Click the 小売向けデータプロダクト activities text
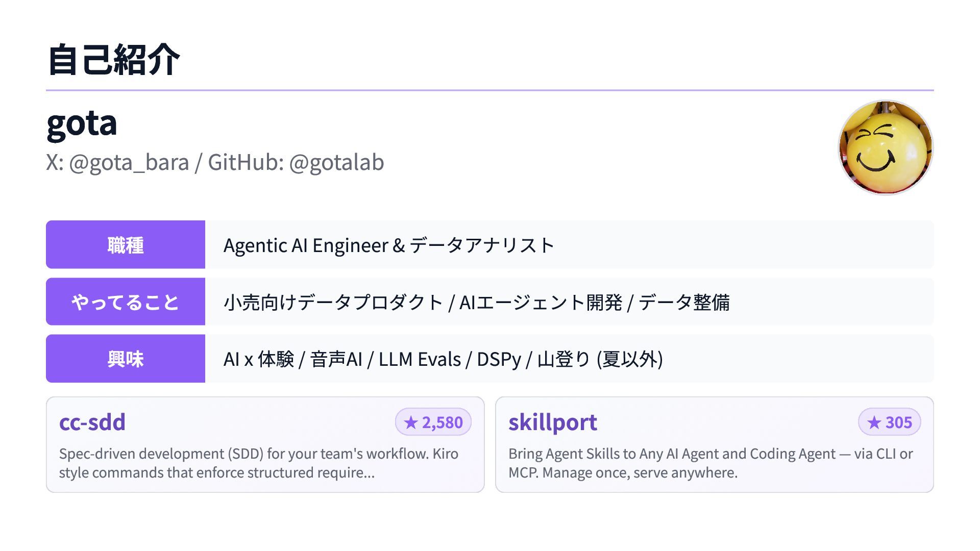Viewport: 980px width, 551px height. 333,303
